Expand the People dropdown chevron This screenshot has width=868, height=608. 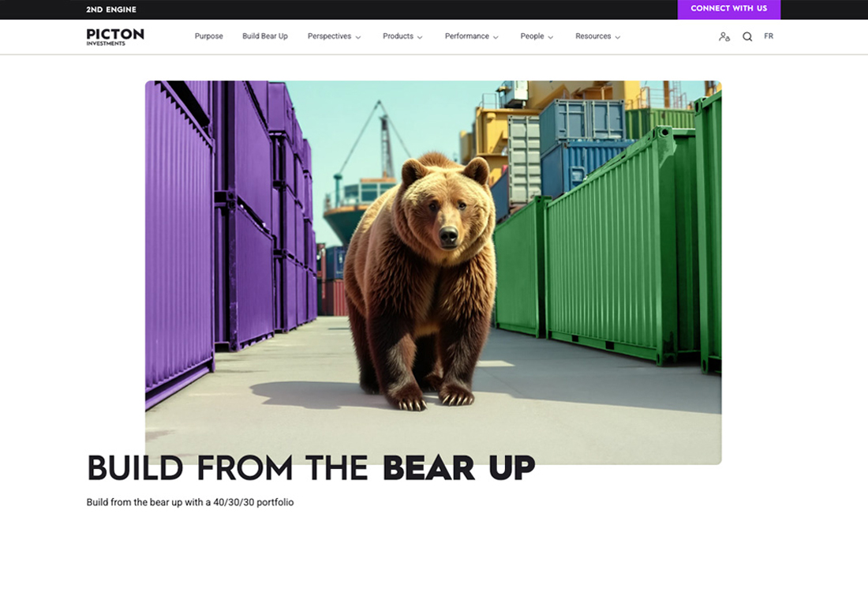pyautogui.click(x=551, y=37)
